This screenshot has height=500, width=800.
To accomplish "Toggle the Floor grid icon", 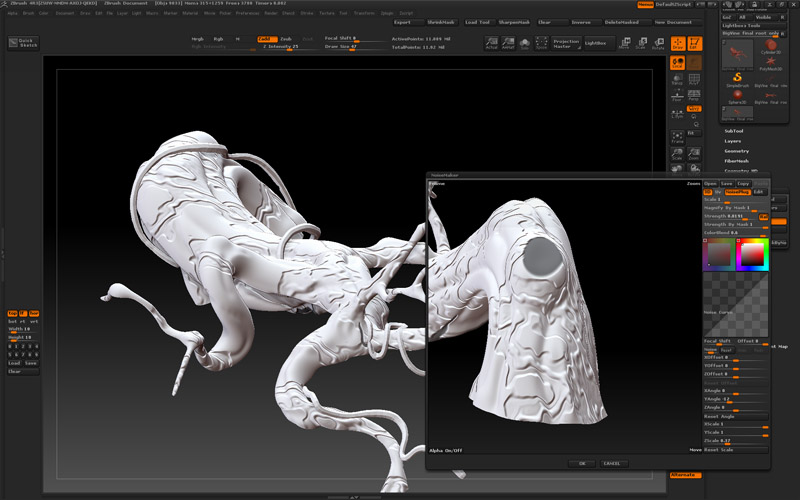I will [x=677, y=96].
